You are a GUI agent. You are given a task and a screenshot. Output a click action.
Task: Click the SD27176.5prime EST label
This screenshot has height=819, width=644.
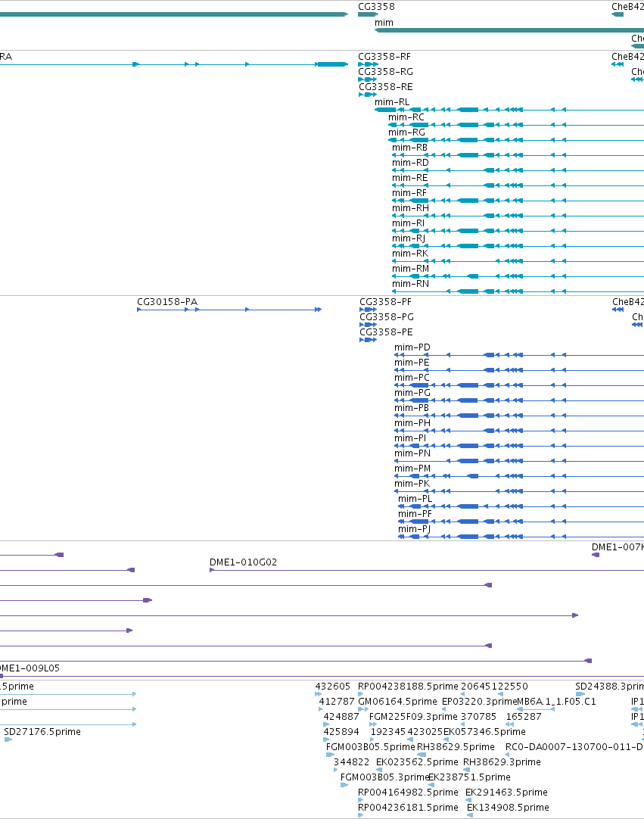pyautogui.click(x=42, y=732)
